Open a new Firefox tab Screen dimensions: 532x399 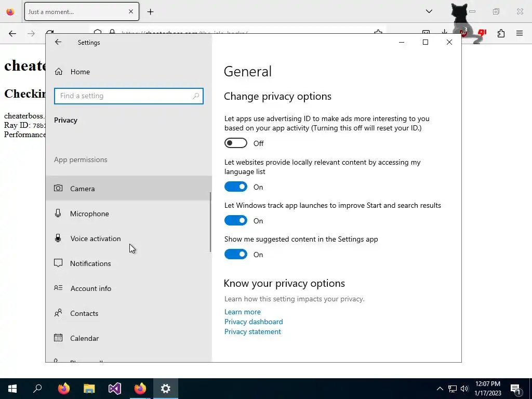(x=150, y=12)
